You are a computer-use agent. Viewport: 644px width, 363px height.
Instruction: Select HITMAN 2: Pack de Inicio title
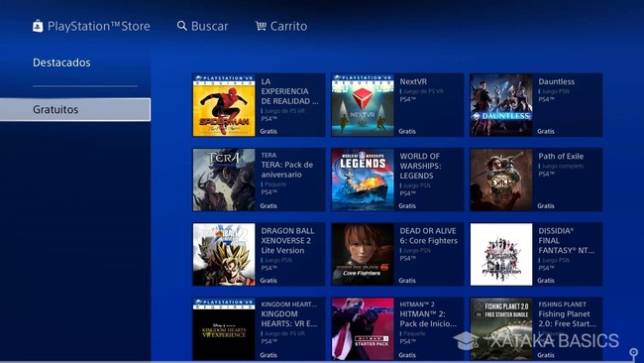click(x=428, y=318)
